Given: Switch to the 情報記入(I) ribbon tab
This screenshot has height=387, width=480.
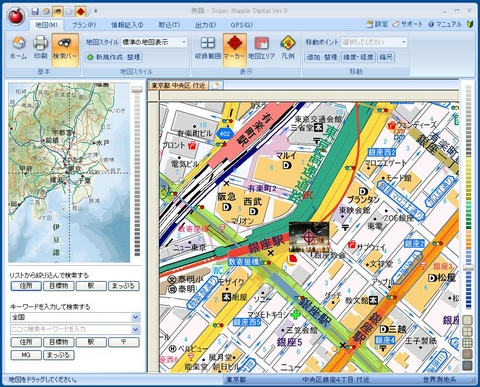Looking at the screenshot, I should point(127,25).
